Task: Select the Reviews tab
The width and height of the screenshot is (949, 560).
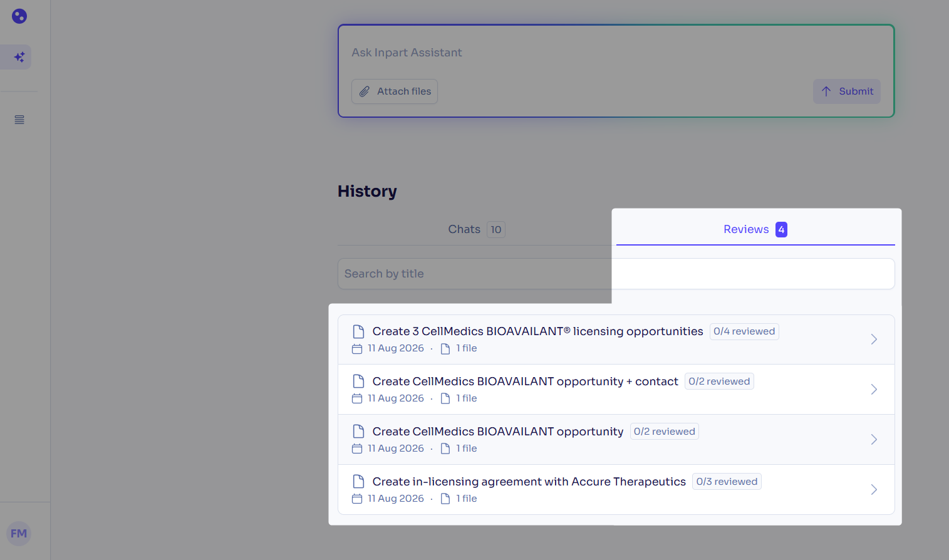Action: pyautogui.click(x=755, y=229)
